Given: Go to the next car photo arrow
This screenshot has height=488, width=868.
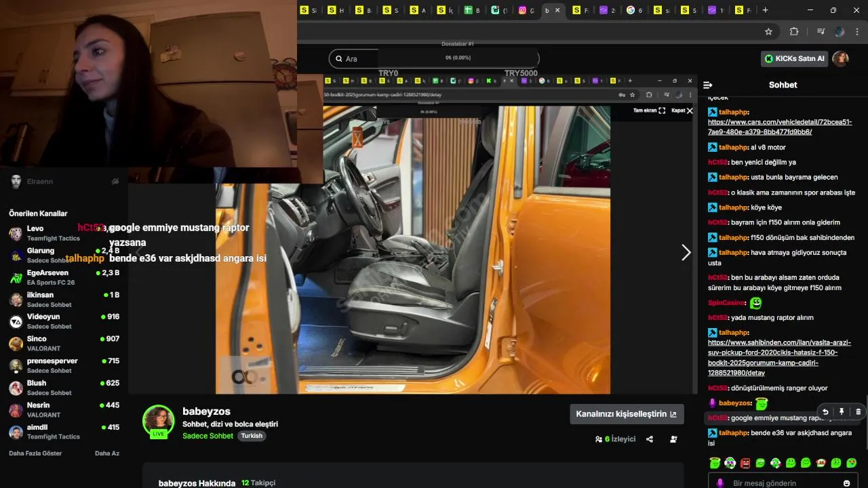Looking at the screenshot, I should (686, 253).
